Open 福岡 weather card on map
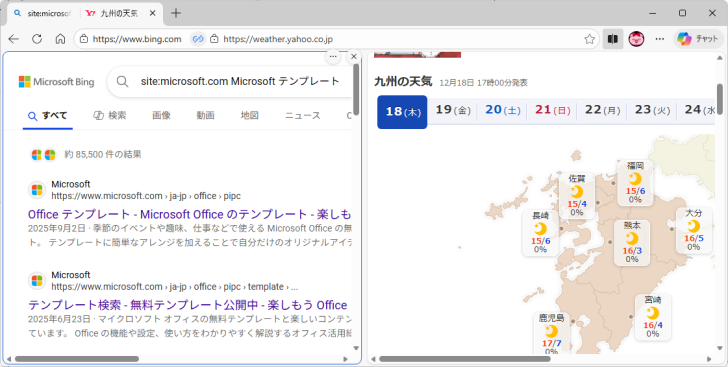Image resolution: width=728 pixels, height=367 pixels. click(x=635, y=183)
